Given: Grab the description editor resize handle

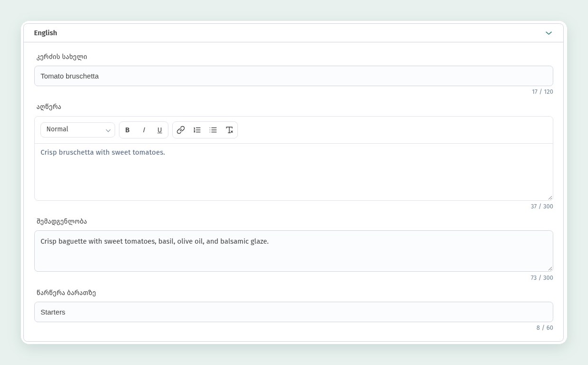Looking at the screenshot, I should [x=550, y=197].
